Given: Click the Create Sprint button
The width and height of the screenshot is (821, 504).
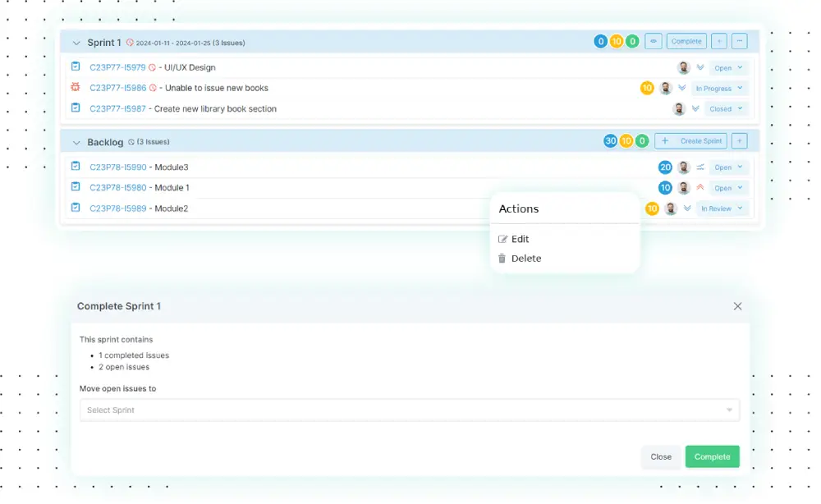Looking at the screenshot, I should point(690,141).
